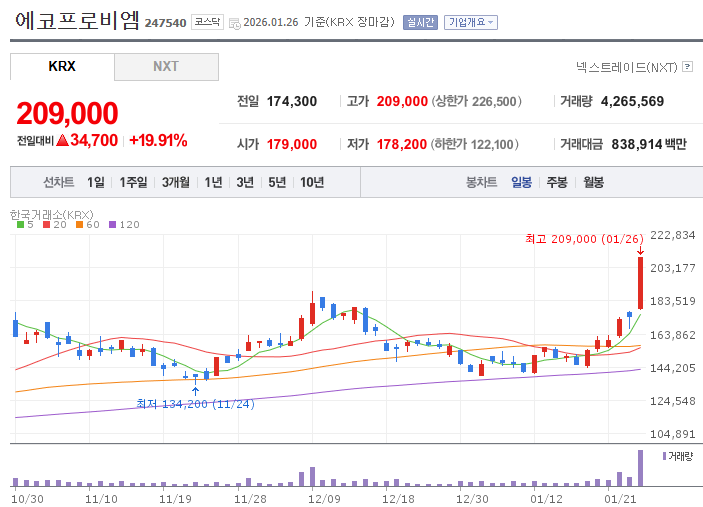Click the 거래대금 value 838,914 백만

(649, 144)
